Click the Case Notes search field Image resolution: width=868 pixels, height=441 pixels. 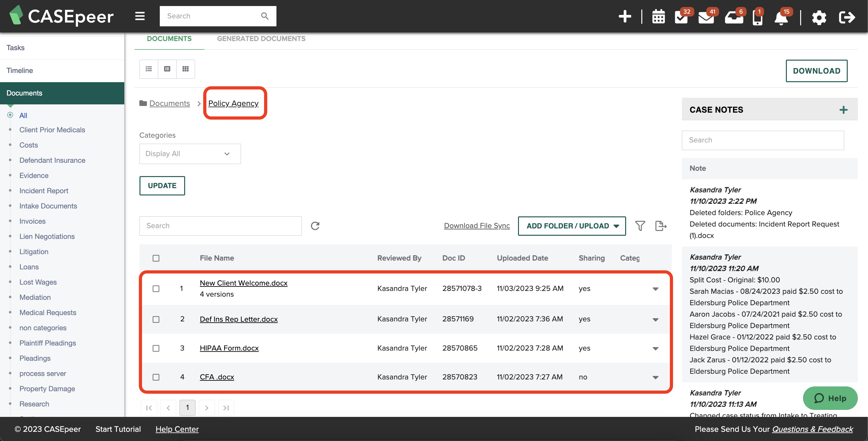pos(763,140)
